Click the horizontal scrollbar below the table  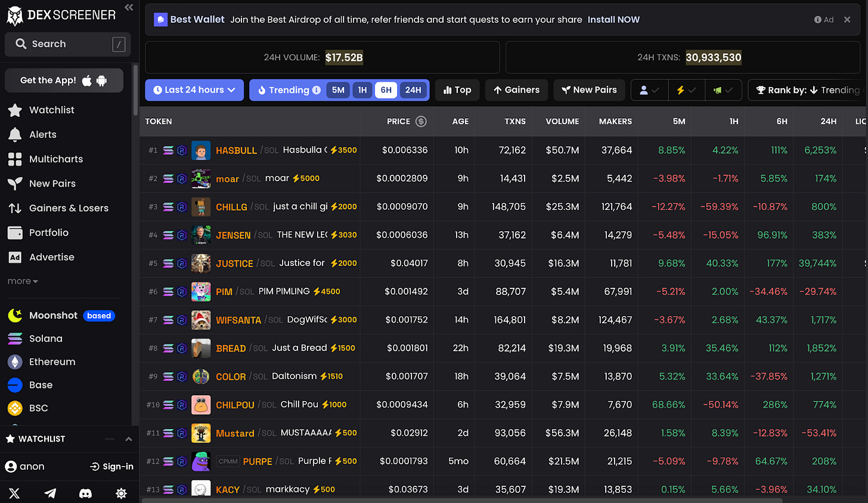tap(461, 500)
